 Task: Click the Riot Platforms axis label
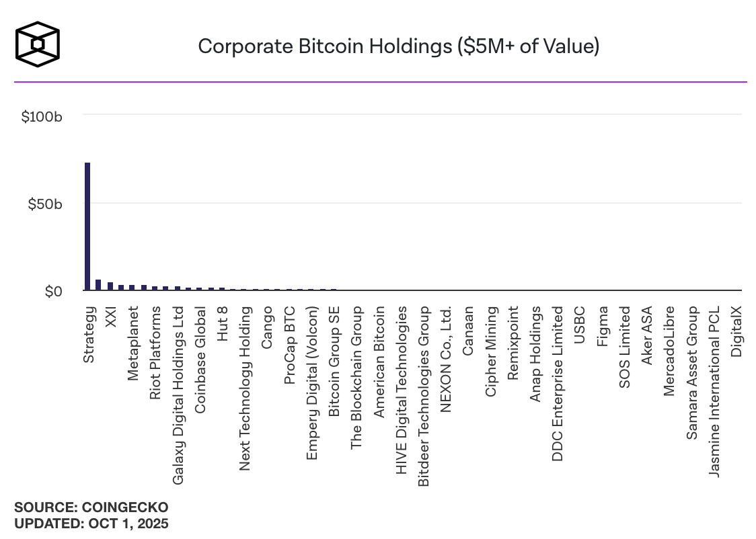point(155,353)
